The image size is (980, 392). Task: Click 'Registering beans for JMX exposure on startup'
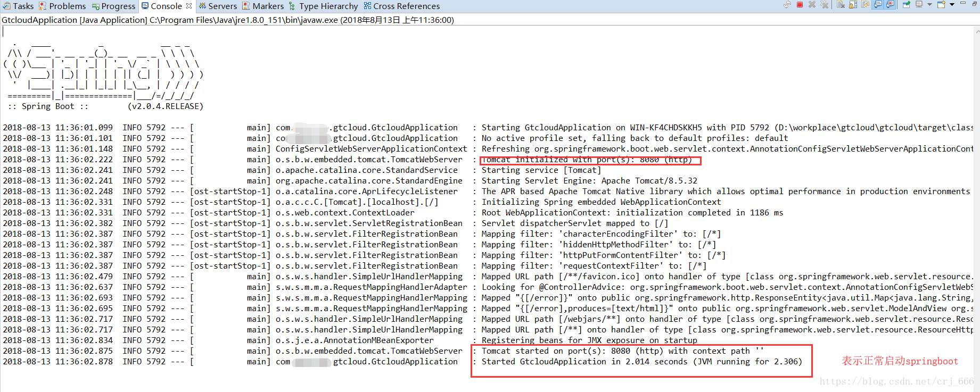[589, 340]
